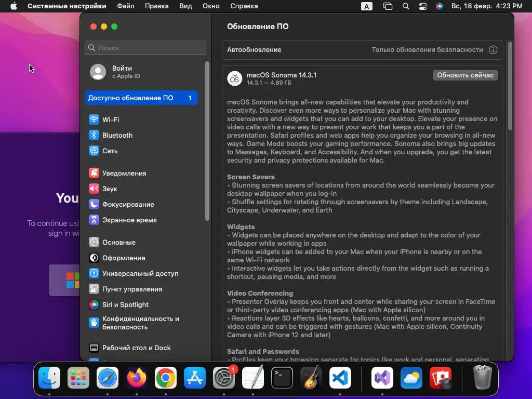Image resolution: width=532 pixels, height=399 pixels.
Task: Open App Store from the Dock
Action: coord(195,378)
